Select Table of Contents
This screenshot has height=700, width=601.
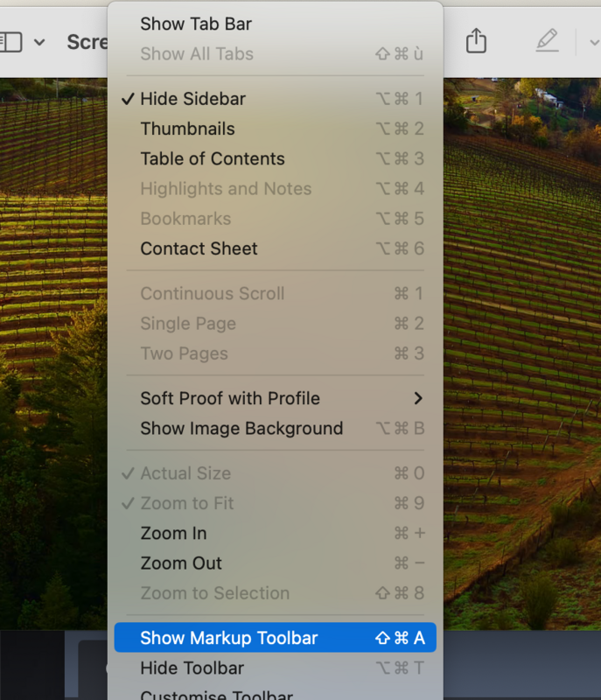click(x=212, y=158)
